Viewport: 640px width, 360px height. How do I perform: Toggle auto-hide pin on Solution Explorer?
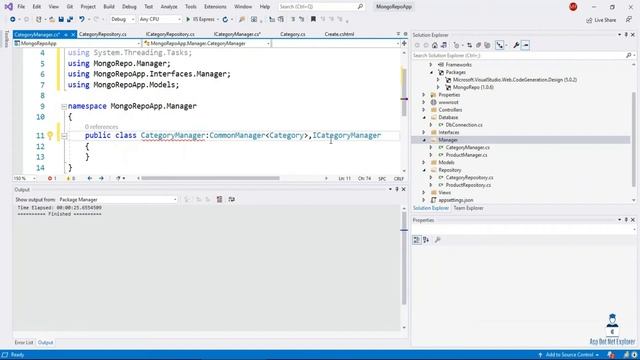pos(626,35)
